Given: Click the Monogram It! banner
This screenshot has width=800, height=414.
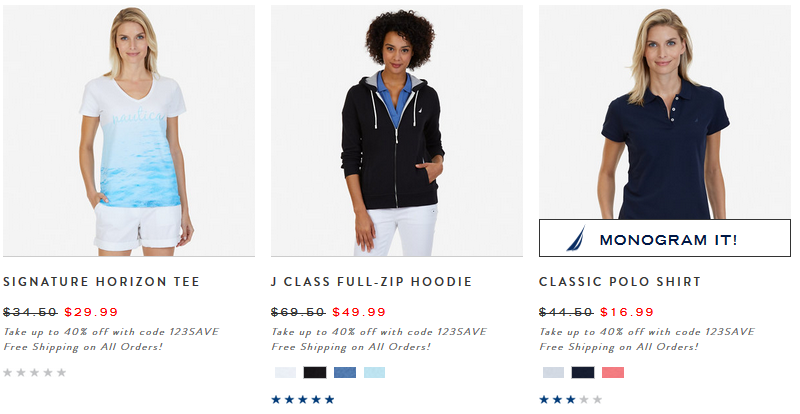Looking at the screenshot, I should coord(665,238).
